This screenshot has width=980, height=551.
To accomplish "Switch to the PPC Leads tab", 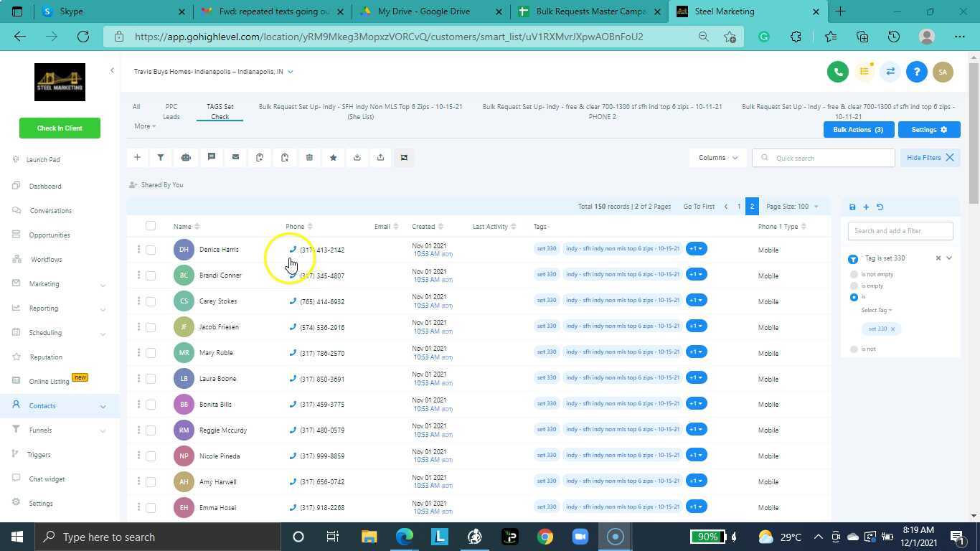I will click(x=171, y=112).
